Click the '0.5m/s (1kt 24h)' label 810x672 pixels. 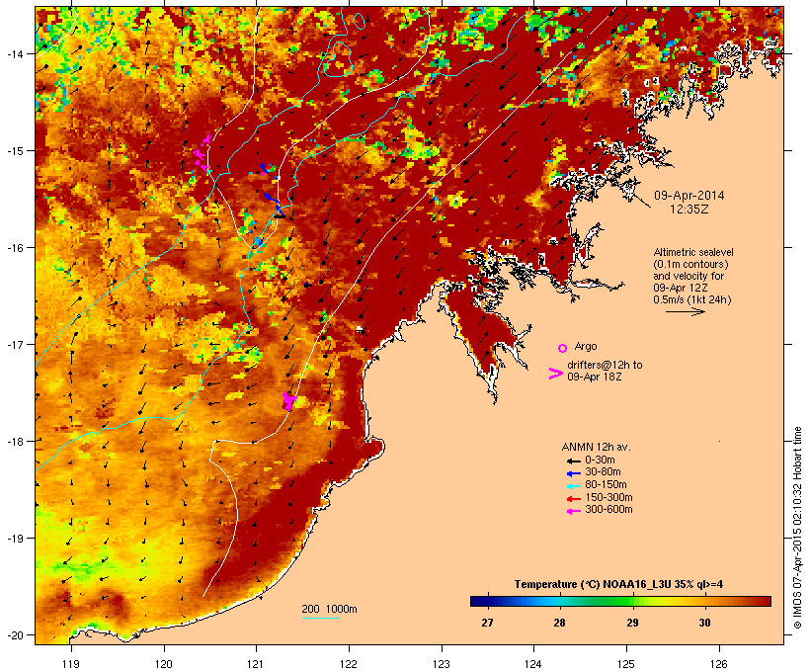[x=692, y=299]
